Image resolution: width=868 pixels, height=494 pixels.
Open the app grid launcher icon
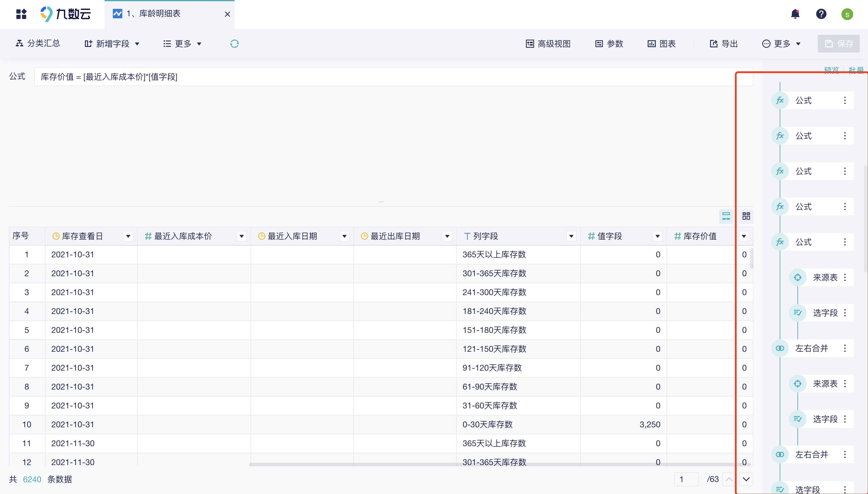[x=21, y=14]
